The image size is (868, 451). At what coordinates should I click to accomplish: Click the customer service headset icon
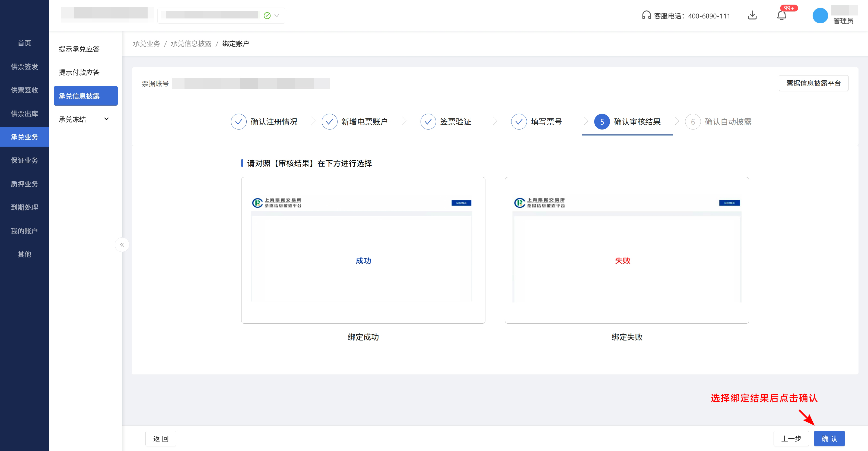(646, 15)
